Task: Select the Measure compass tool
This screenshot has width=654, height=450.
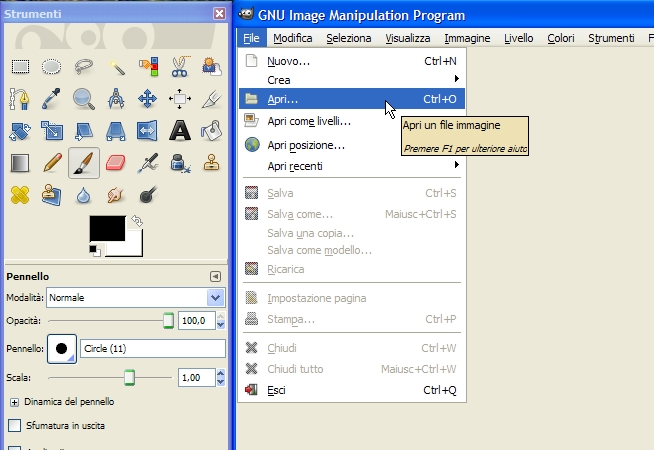Action: click(x=116, y=99)
